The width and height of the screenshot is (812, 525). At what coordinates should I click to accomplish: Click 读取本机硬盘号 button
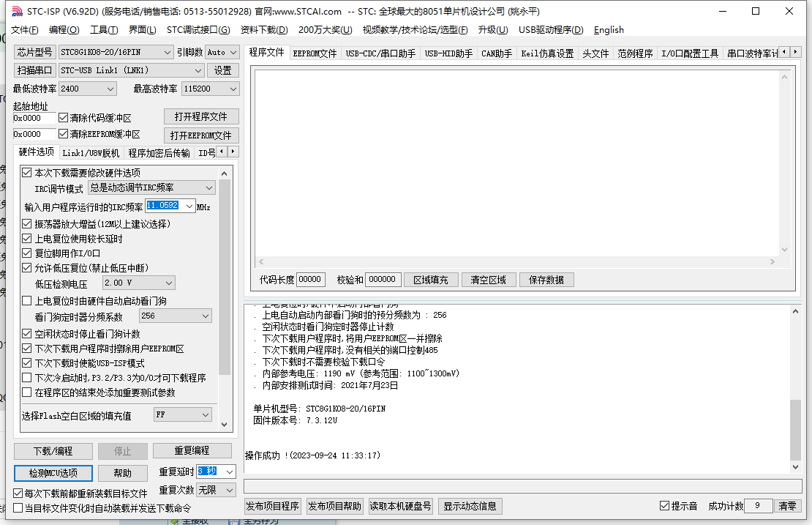400,506
